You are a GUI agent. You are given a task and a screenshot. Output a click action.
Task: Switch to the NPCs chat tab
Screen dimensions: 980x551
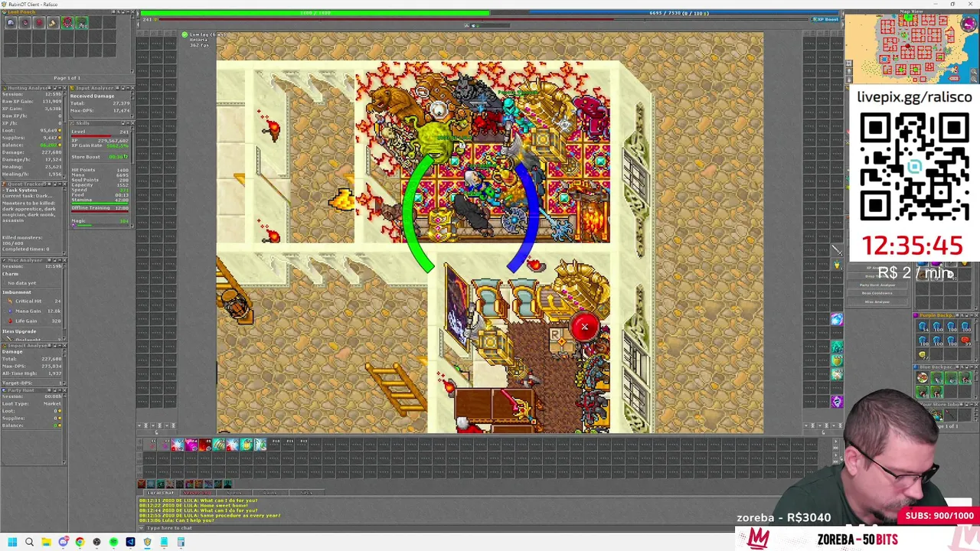coord(306,493)
